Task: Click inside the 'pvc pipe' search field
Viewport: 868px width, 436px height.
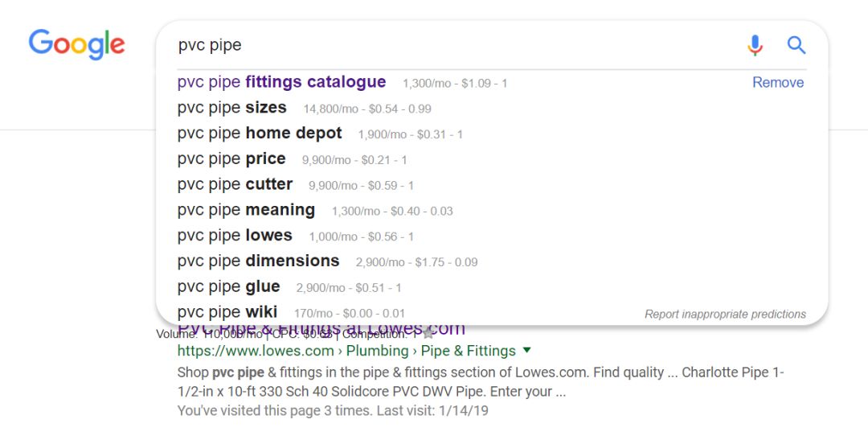Action: [450, 45]
